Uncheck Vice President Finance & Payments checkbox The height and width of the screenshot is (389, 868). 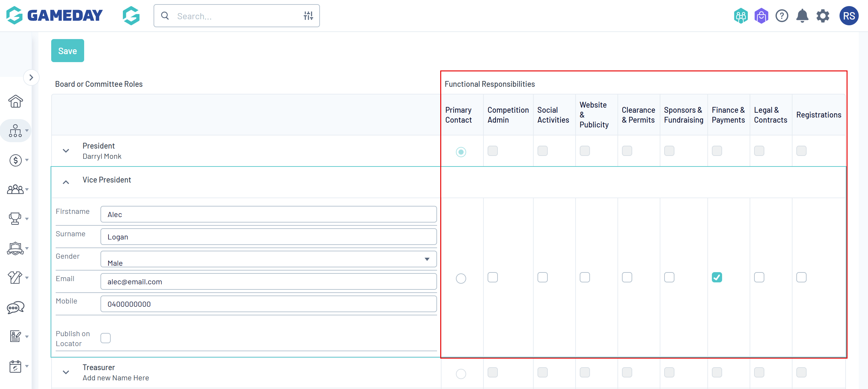[x=717, y=277]
